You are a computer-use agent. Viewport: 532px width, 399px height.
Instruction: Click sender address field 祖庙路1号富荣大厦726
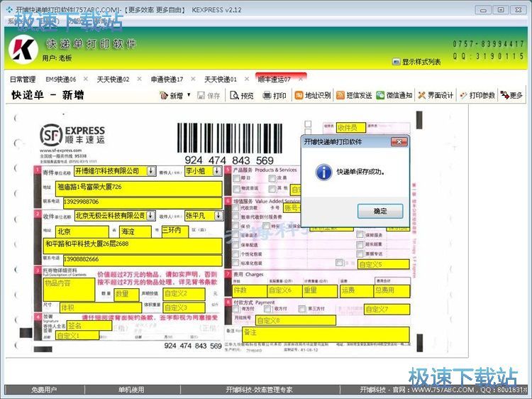click(139, 188)
